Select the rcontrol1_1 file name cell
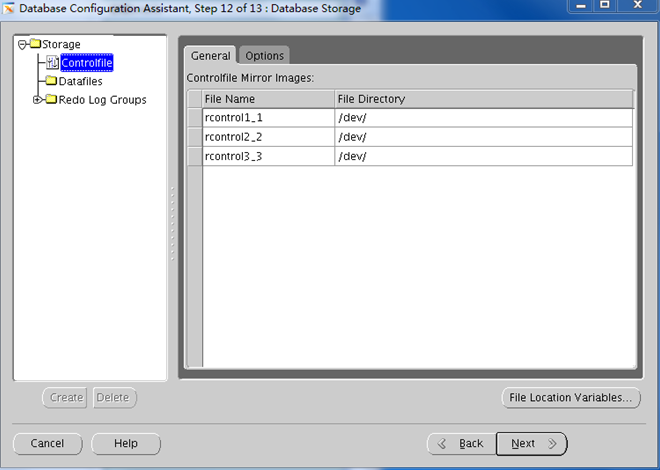660x470 pixels. [x=269, y=118]
